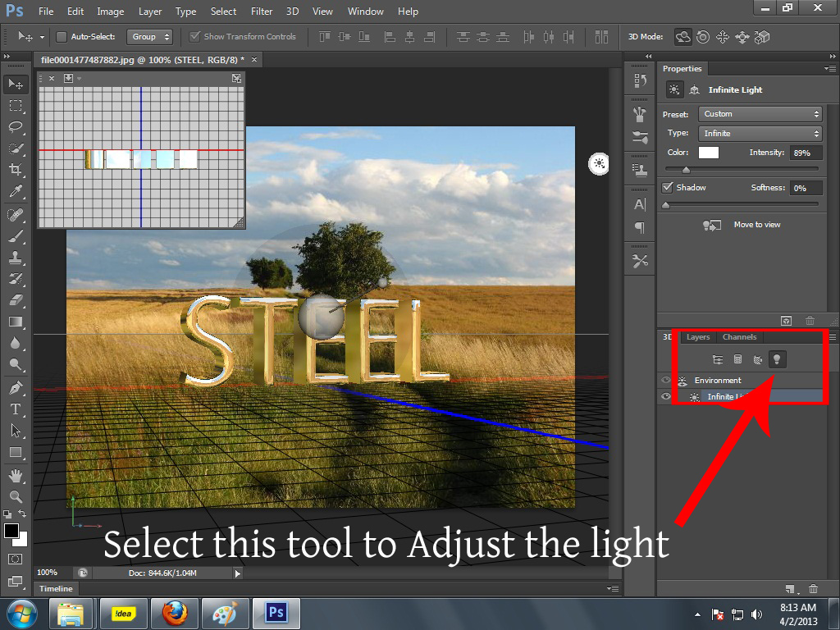Disable the Shadow checkbox
Image resolution: width=840 pixels, height=630 pixels.
coord(668,187)
